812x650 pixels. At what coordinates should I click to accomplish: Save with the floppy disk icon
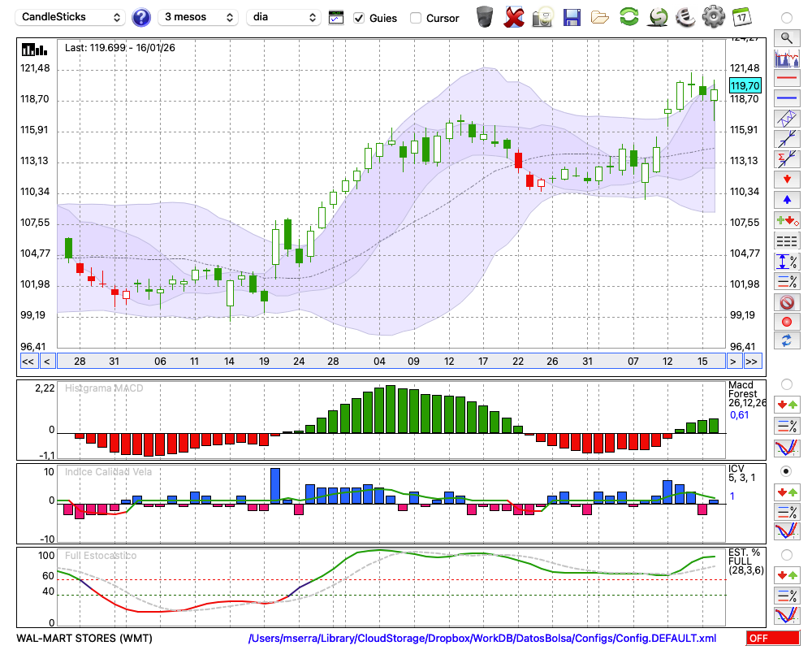pos(571,17)
